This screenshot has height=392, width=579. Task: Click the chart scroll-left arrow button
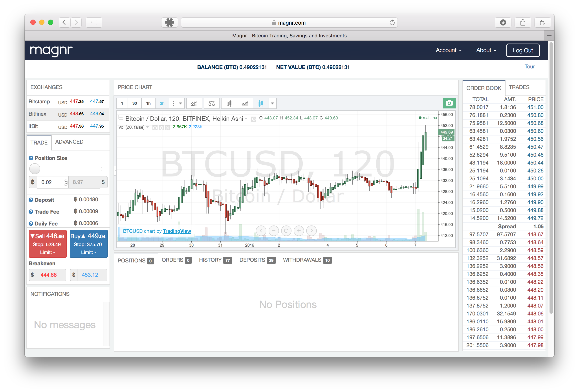coord(261,231)
